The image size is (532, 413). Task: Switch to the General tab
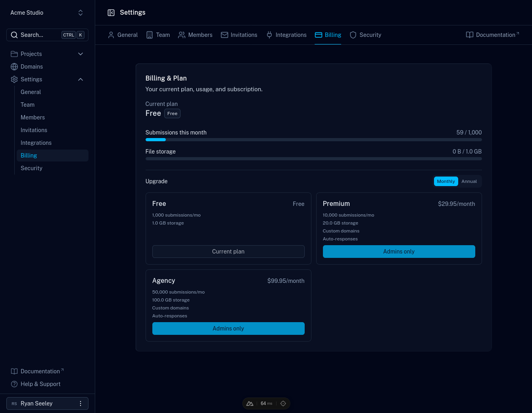[123, 35]
